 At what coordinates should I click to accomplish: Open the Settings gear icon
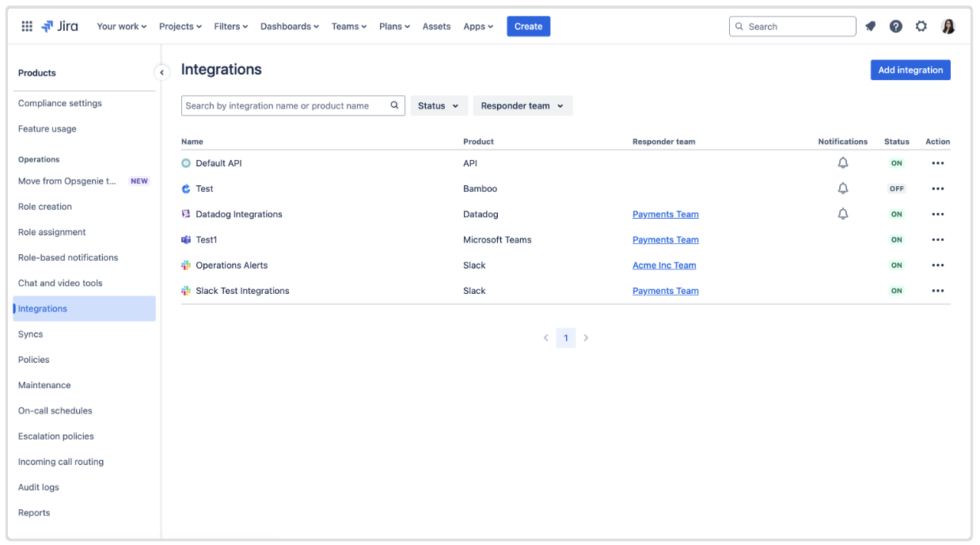tap(921, 25)
